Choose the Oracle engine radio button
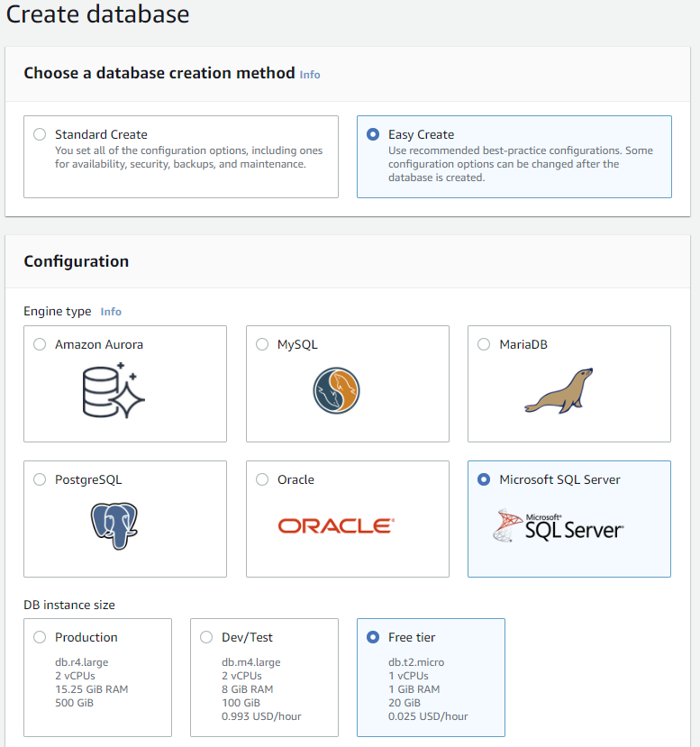 [262, 479]
